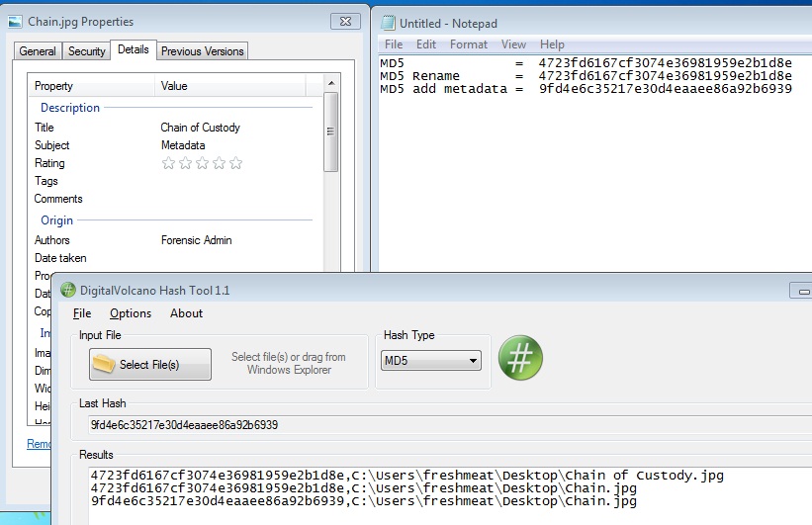
Task: Set rating to one star
Action: tap(168, 163)
